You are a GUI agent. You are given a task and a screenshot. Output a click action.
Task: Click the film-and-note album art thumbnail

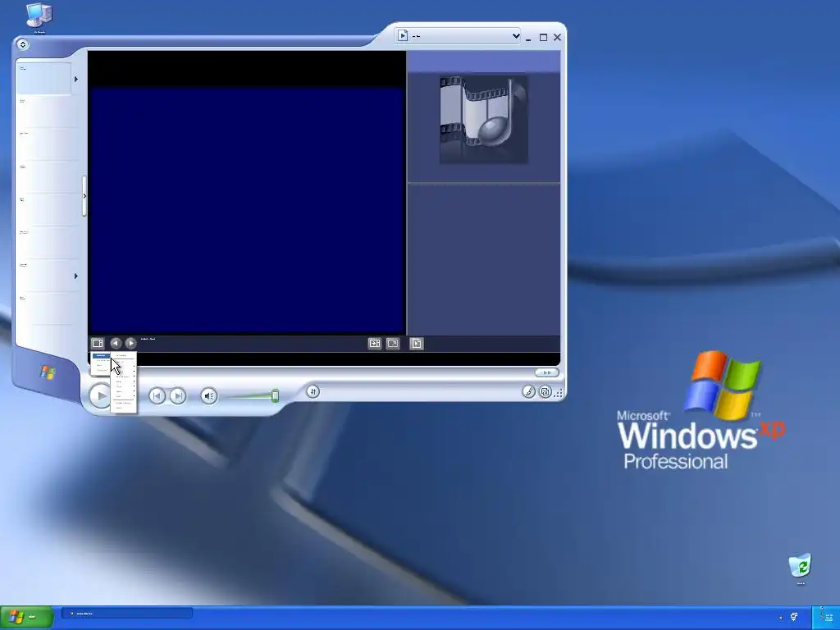click(484, 120)
